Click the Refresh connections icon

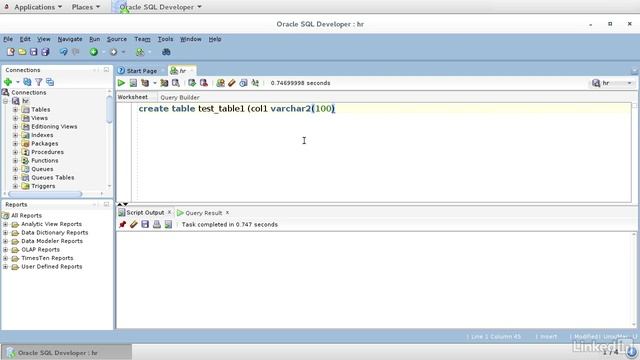tap(27, 82)
